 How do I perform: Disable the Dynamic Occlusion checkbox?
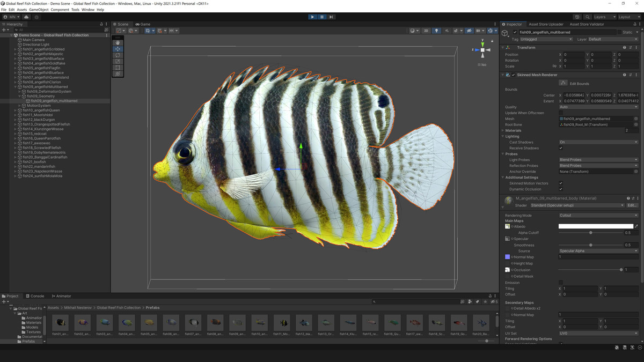pyautogui.click(x=561, y=189)
